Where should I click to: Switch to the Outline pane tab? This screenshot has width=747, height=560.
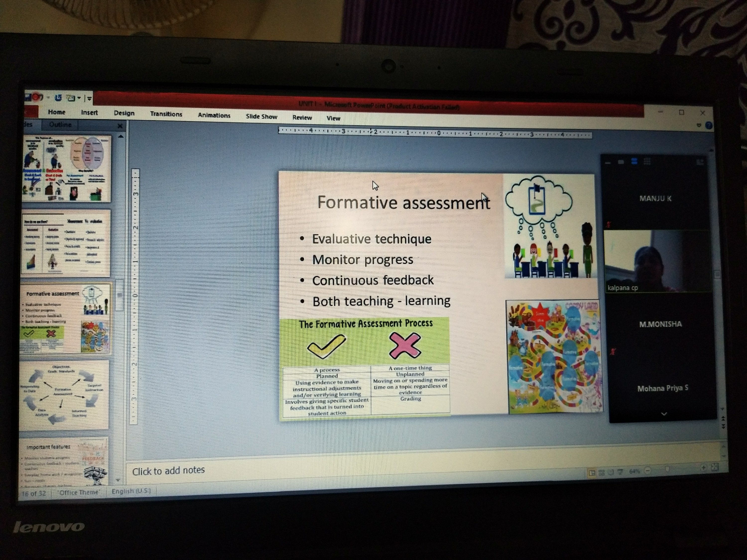tap(60, 124)
